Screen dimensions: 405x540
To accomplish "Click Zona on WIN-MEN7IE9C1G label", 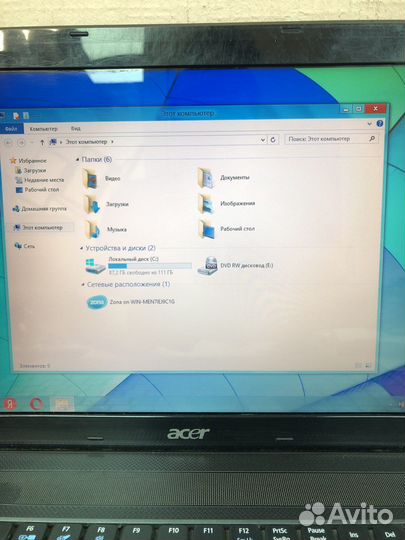I will (142, 302).
